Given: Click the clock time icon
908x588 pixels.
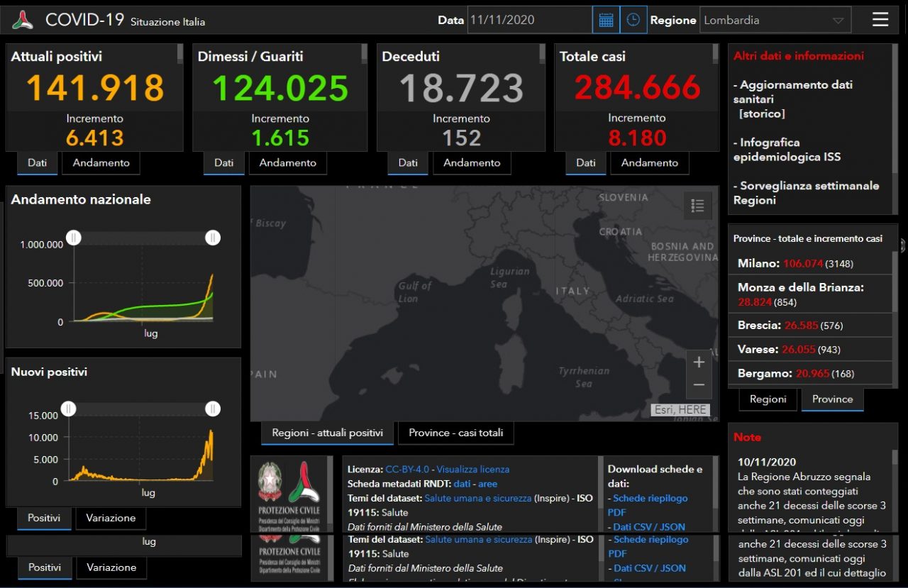Looking at the screenshot, I should pos(633,20).
